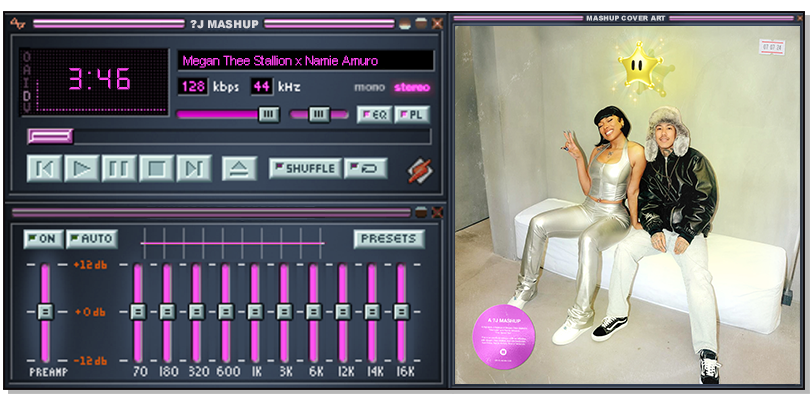
Task: Toggle the Repeat button
Action: pyautogui.click(x=366, y=168)
